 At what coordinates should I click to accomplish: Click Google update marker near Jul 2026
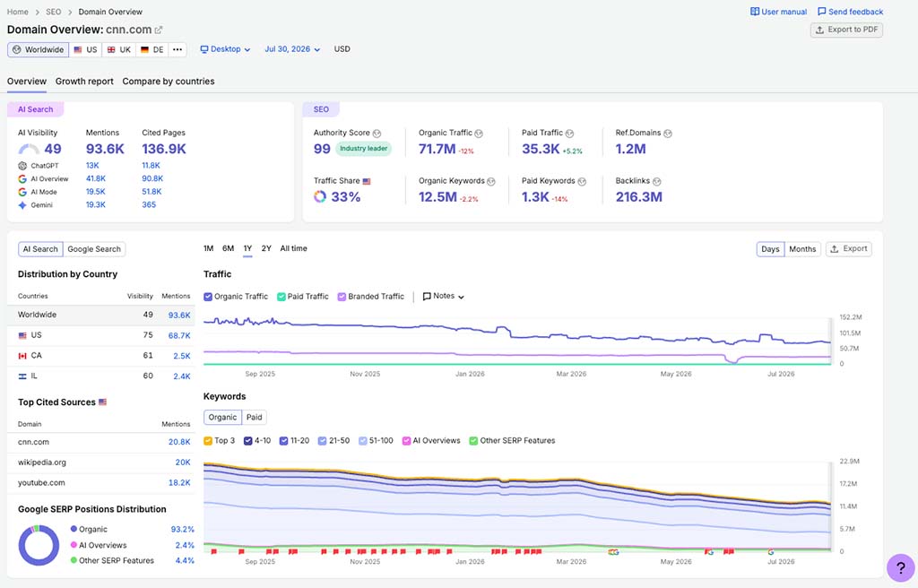770,551
